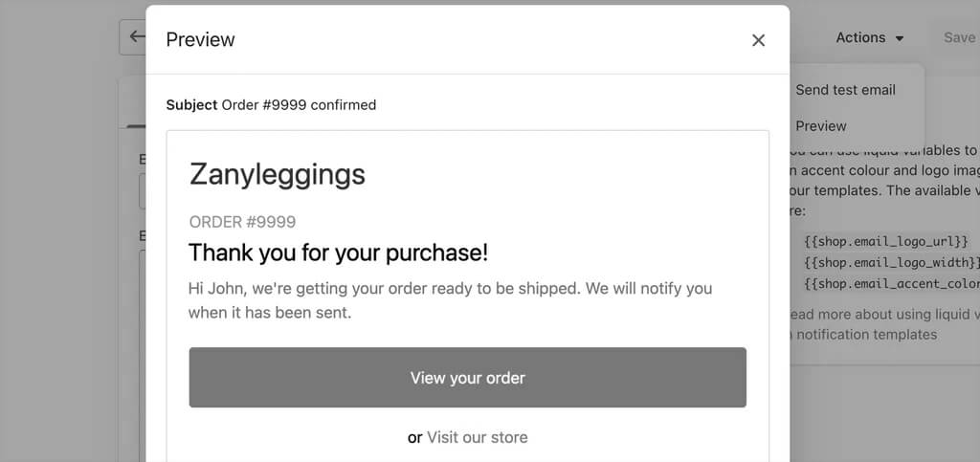Click the Zanyleggings store name heading
This screenshot has width=980, height=462.
278,175
